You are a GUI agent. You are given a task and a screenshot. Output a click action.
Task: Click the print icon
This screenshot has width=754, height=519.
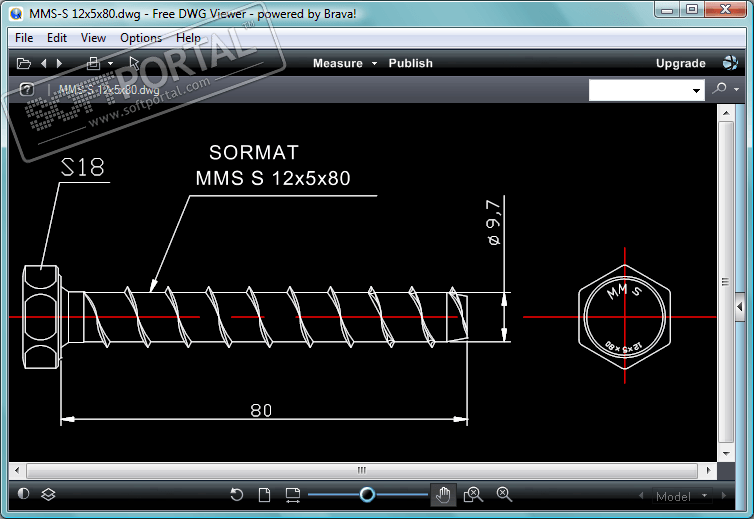(x=93, y=63)
